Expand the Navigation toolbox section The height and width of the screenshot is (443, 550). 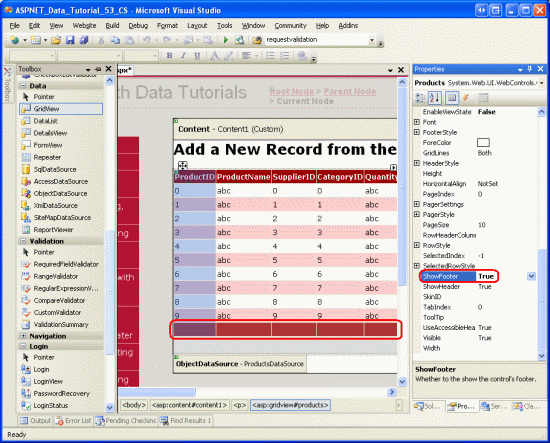pos(23,336)
